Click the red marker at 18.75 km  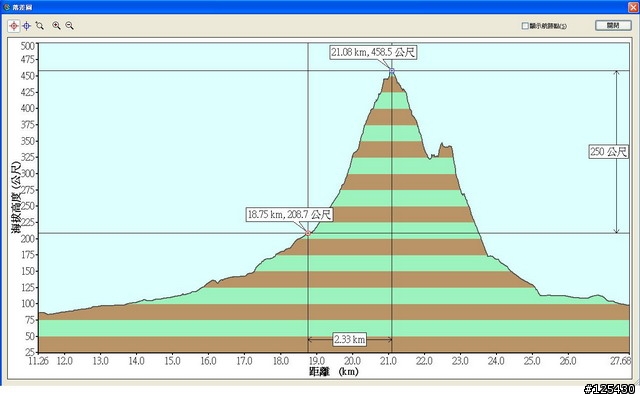tap(308, 233)
